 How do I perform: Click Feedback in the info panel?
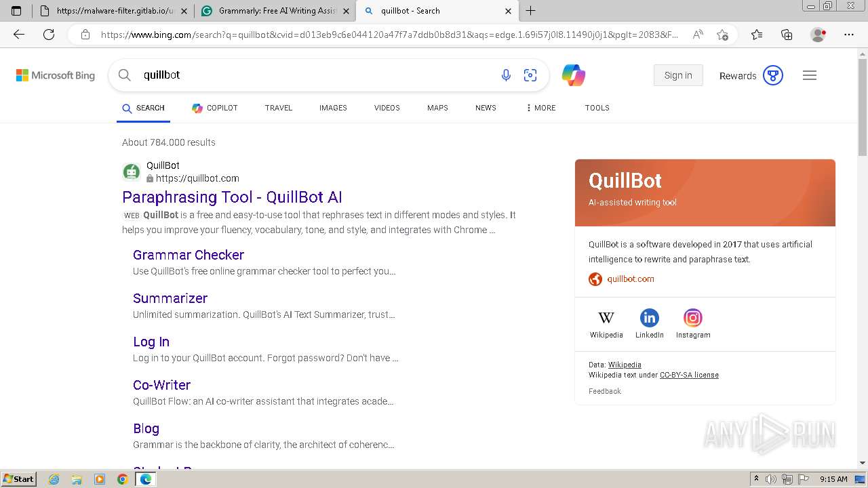click(605, 391)
